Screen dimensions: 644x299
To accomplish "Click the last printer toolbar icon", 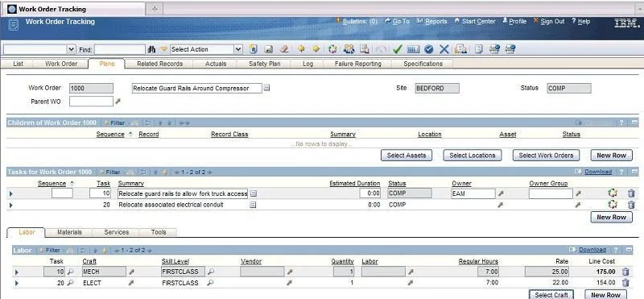I will click(x=510, y=49).
